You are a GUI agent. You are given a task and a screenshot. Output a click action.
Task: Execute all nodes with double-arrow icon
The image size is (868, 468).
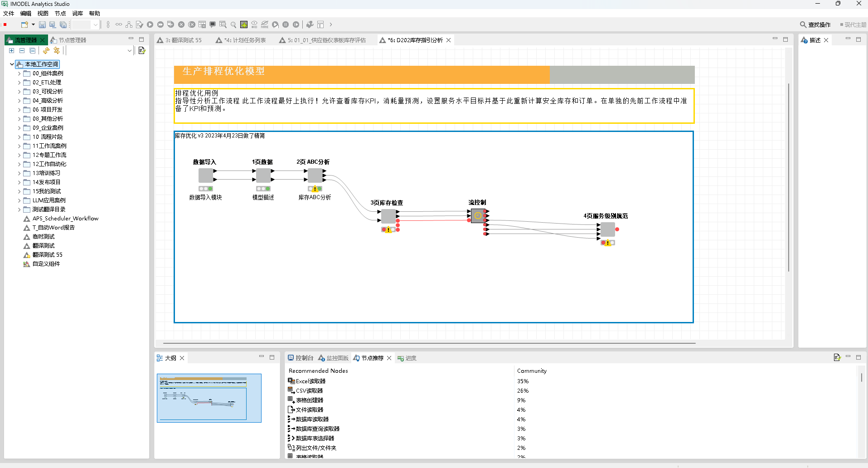click(160, 24)
